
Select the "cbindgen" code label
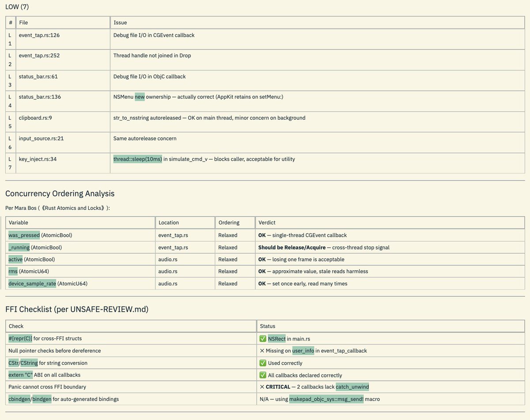coord(19,399)
